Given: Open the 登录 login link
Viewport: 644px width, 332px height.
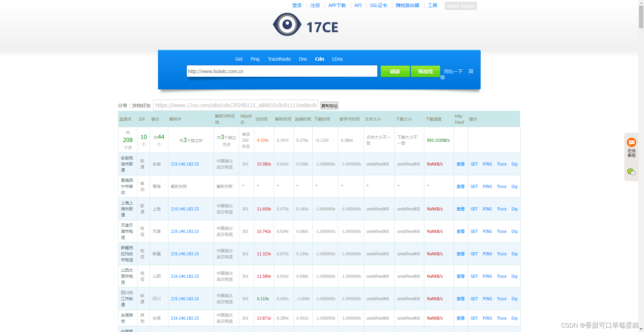Looking at the screenshot, I should click(x=297, y=5).
